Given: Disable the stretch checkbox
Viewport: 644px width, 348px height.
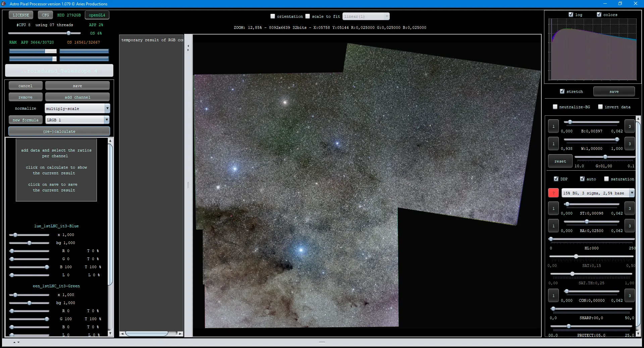Looking at the screenshot, I should click(562, 91).
